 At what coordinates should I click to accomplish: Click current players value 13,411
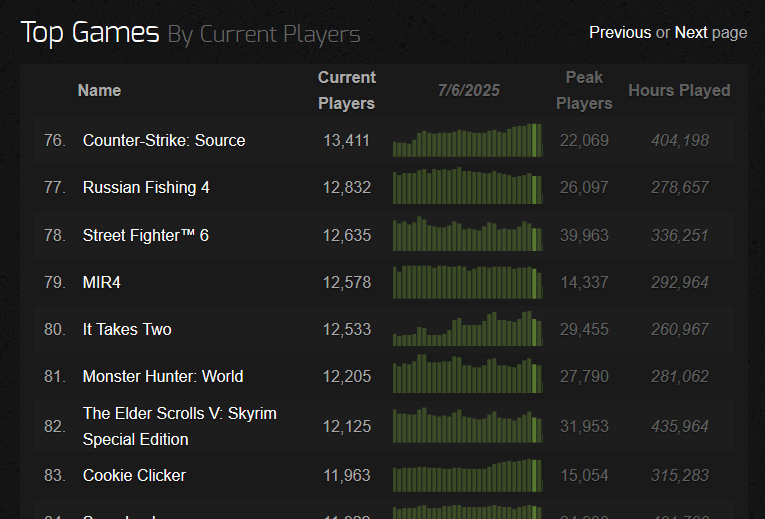(346, 140)
